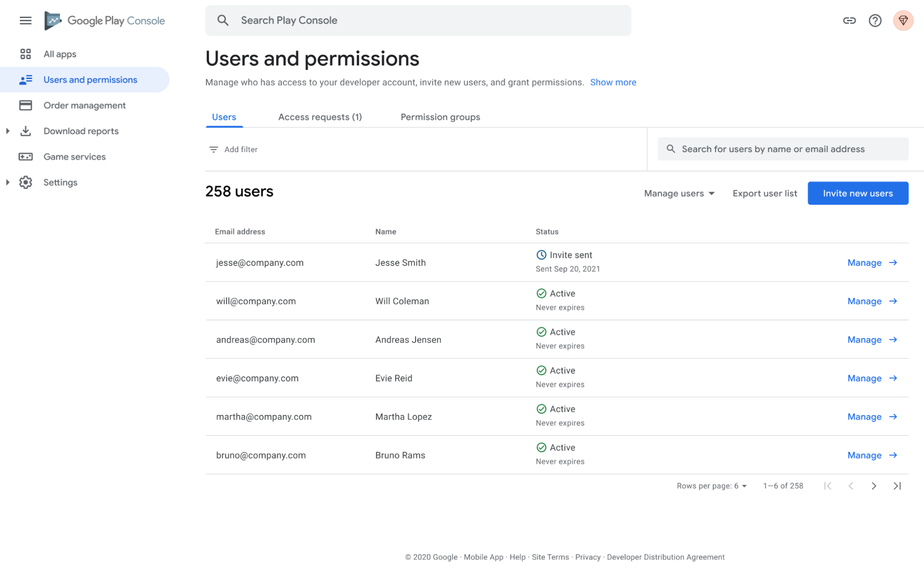Click next page navigation arrow
The height and width of the screenshot is (578, 924).
click(x=874, y=486)
